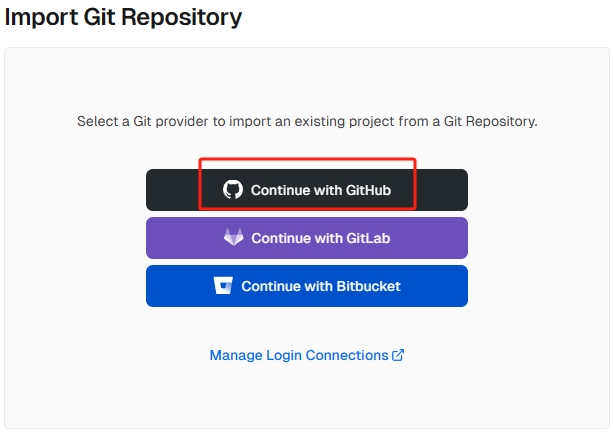Screen dimensions: 614x434
Task: Choose GitLab as the Git provider
Action: [307, 238]
